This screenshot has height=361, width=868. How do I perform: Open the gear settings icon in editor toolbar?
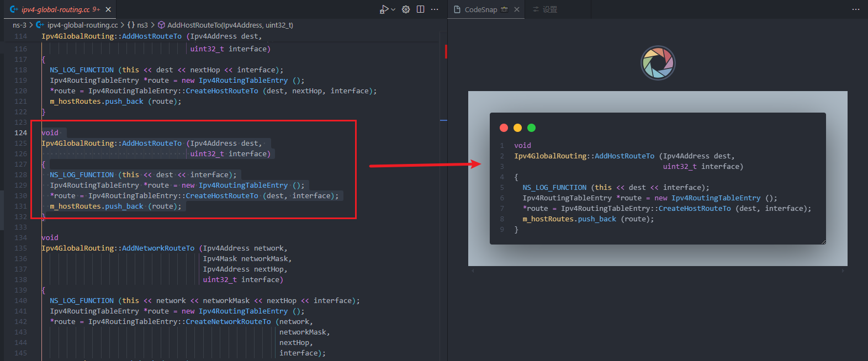click(406, 9)
